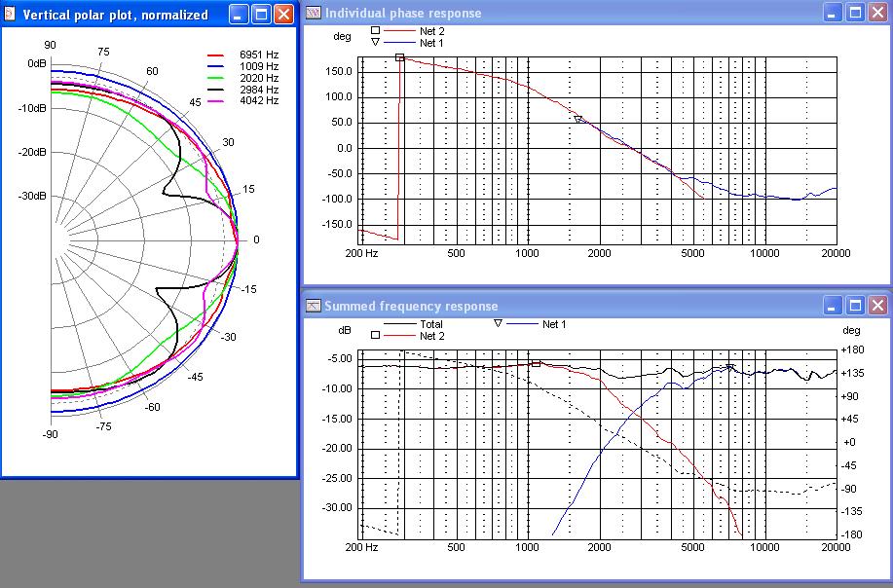The width and height of the screenshot is (893, 588).
Task: Close the Summed frequency response window
Action: click(877, 305)
